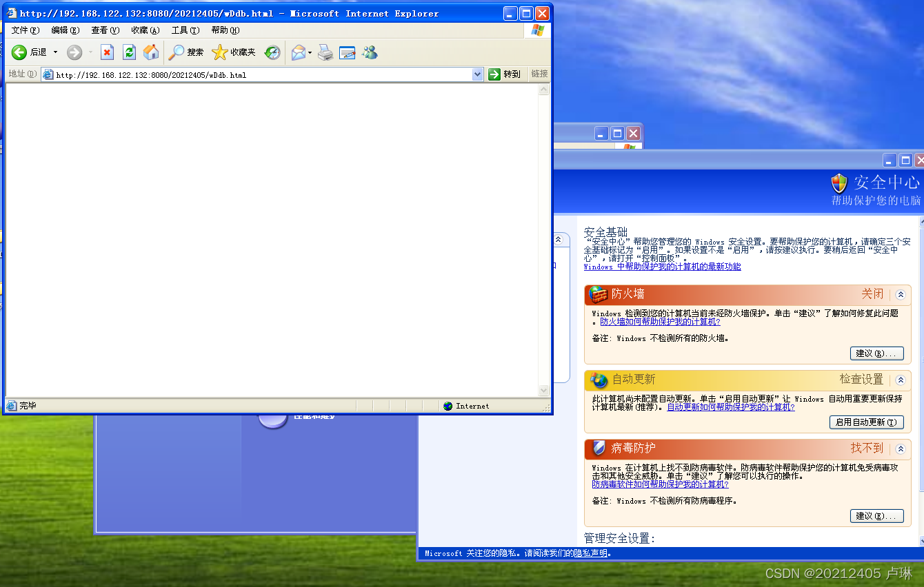This screenshot has height=587, width=924.
Task: Open link 自动更新如何帮助保护我的计算机?
Action: click(x=731, y=407)
